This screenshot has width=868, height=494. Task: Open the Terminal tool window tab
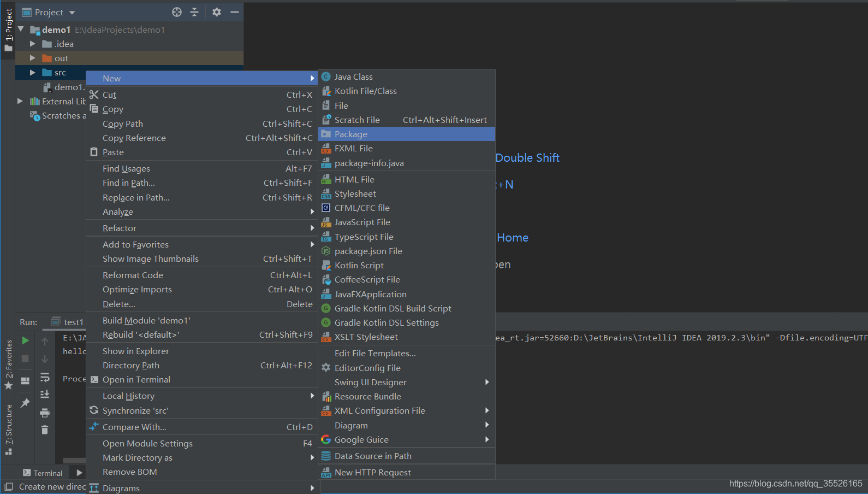pyautogui.click(x=43, y=473)
